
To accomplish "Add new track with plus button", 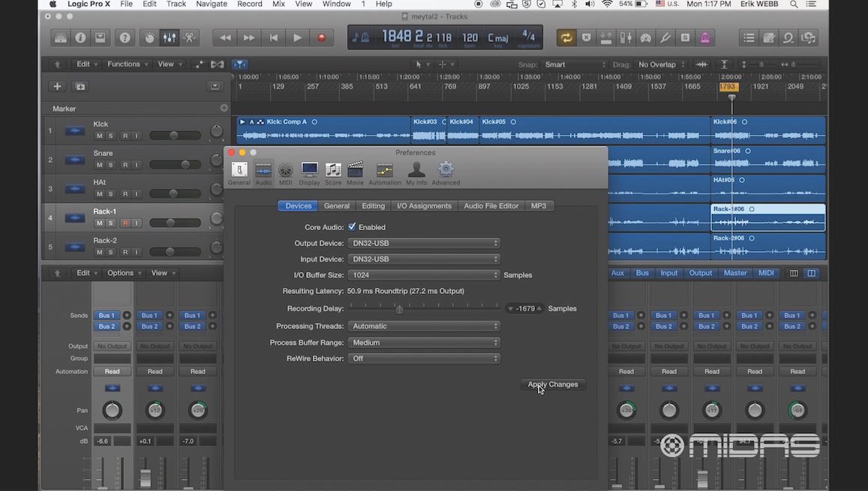I will 57,86.
